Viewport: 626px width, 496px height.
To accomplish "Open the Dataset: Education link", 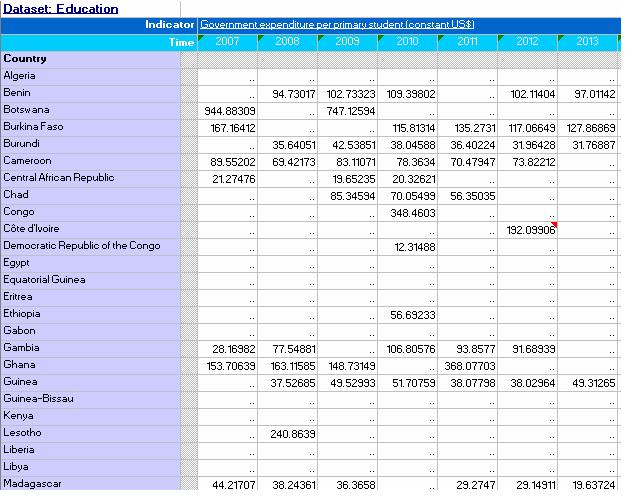I will point(60,9).
